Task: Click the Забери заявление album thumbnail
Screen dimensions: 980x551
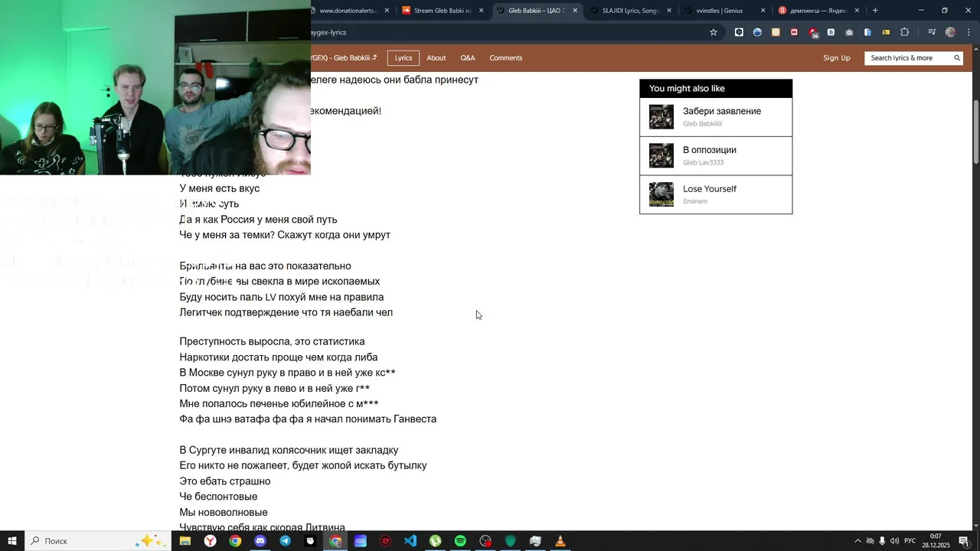Action: [661, 117]
